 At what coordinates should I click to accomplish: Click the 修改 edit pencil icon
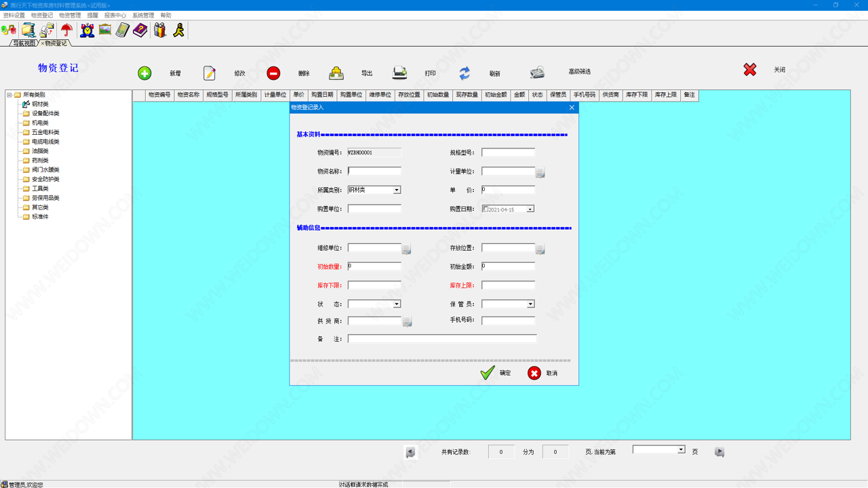point(210,73)
